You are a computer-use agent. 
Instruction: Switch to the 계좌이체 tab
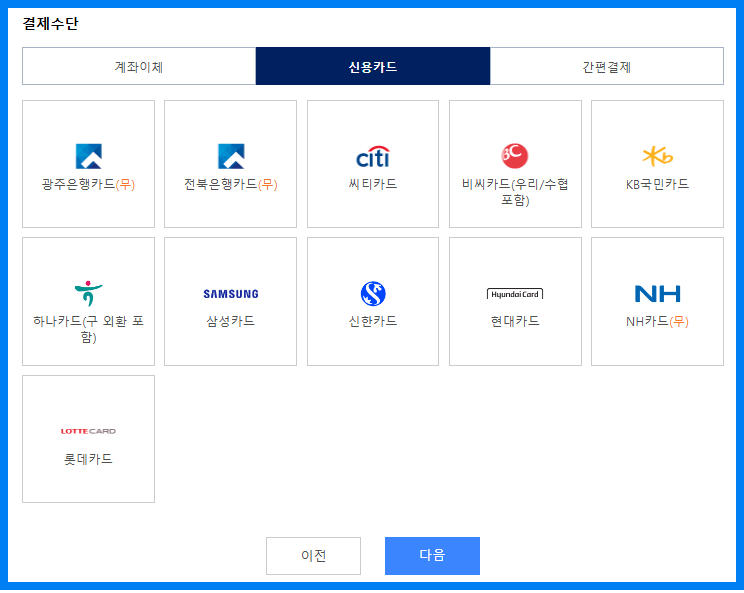139,66
